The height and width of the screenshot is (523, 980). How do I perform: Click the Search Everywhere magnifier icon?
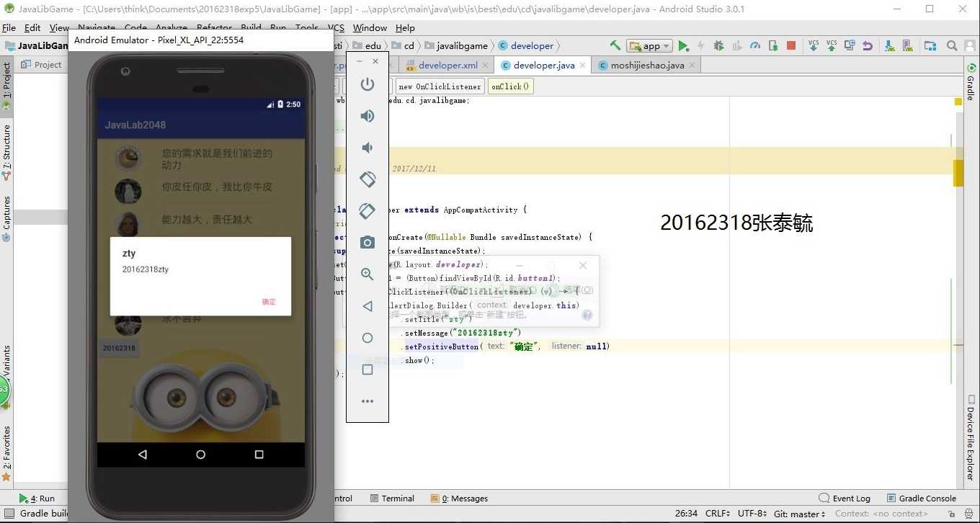click(952, 45)
